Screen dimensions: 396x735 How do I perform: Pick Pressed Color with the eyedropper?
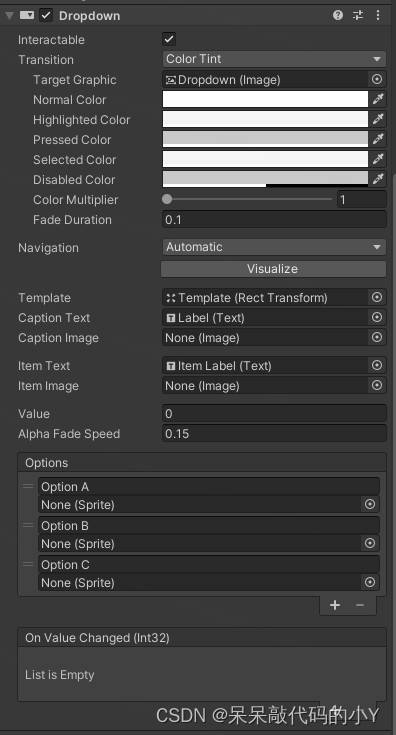tap(378, 139)
